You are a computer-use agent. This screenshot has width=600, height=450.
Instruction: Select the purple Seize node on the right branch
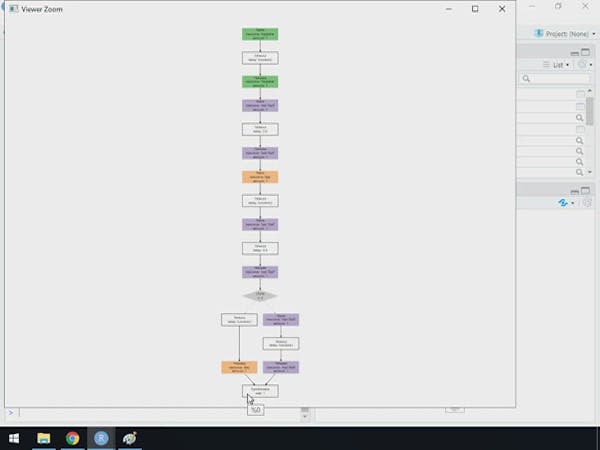tap(281, 320)
